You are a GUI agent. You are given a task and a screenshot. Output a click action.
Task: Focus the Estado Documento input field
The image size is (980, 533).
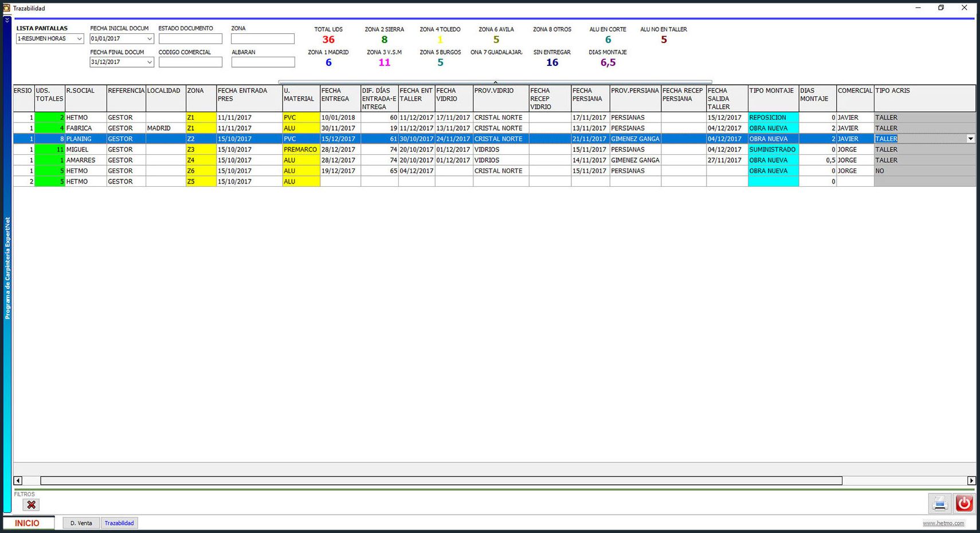click(x=190, y=39)
